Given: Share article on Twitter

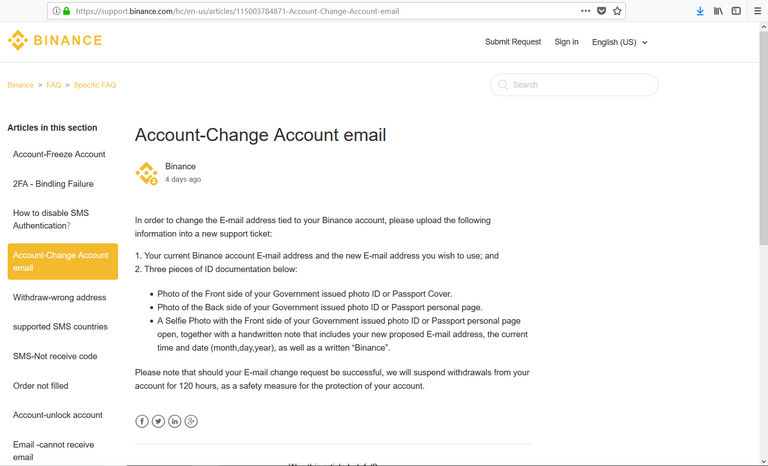Looking at the screenshot, I should [158, 421].
